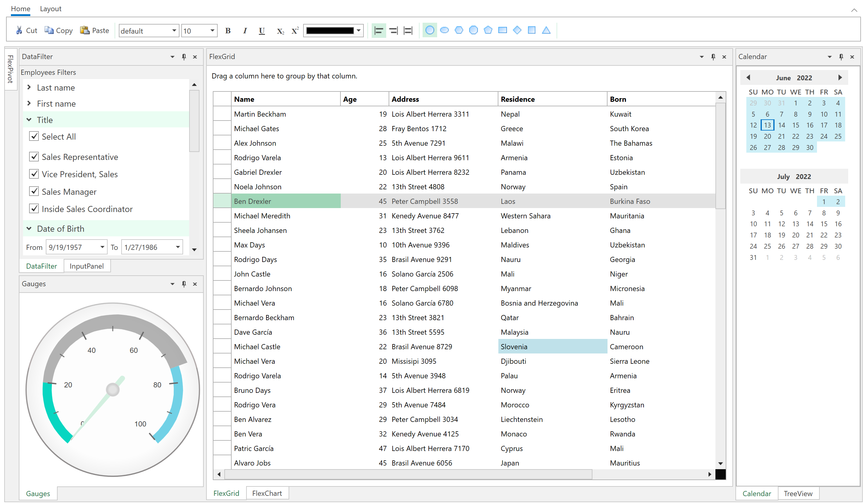
Task: Switch to the Layout ribbon tab
Action: [x=51, y=8]
